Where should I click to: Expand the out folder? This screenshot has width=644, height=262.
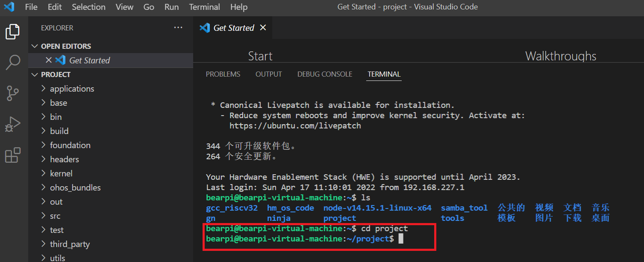(x=111, y=202)
